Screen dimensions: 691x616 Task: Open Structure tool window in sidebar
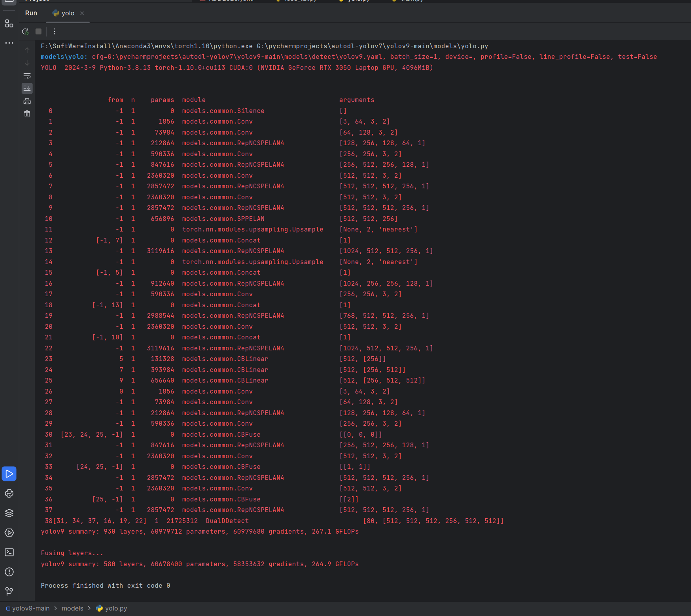[x=9, y=24]
